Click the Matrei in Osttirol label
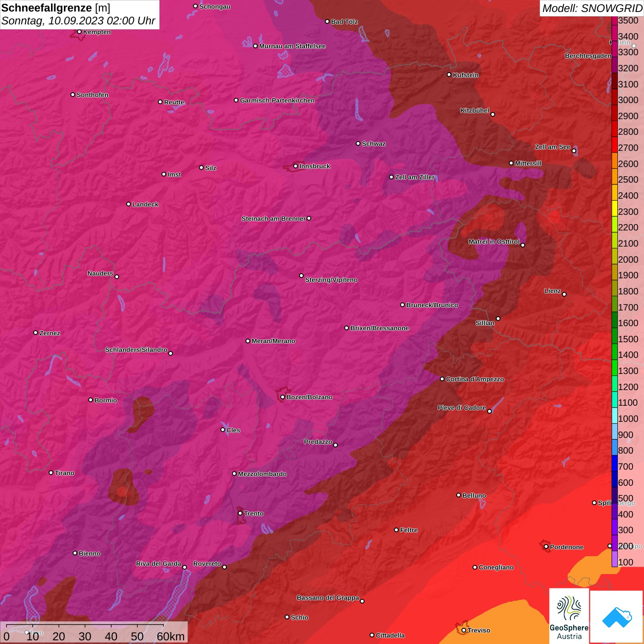 click(x=494, y=241)
